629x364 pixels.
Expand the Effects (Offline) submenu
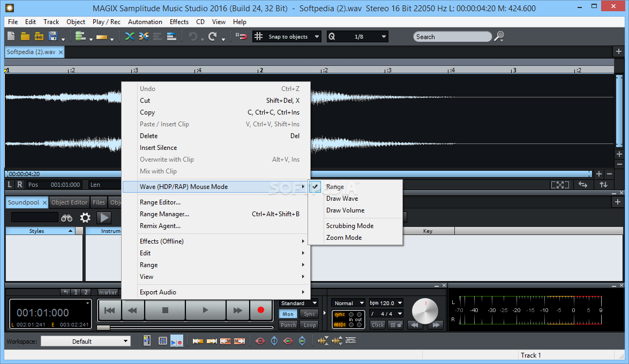point(216,241)
